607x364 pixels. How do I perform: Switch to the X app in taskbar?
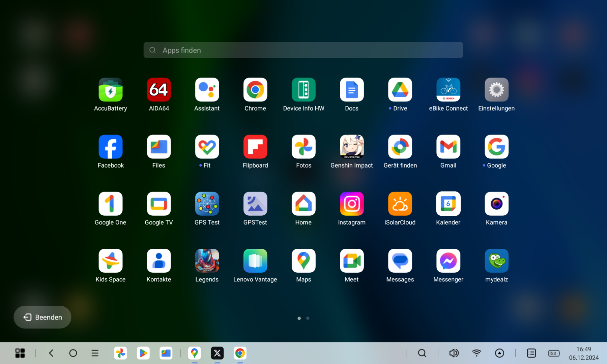click(217, 353)
